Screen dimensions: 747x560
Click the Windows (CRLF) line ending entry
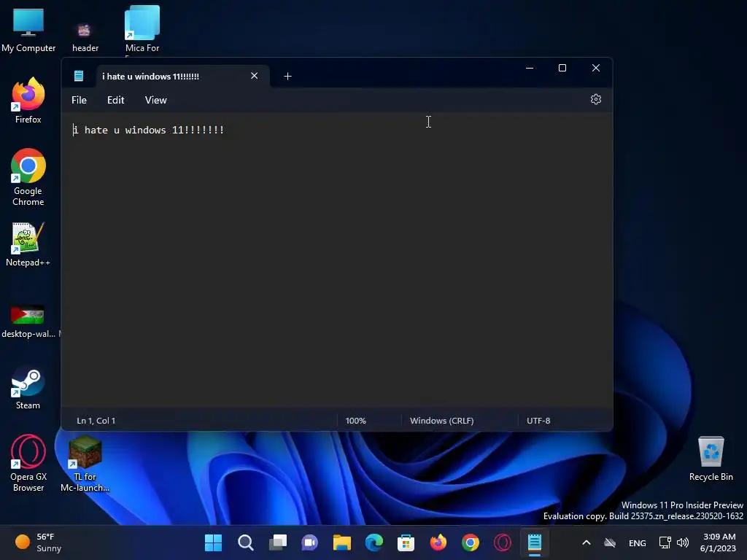(x=441, y=421)
